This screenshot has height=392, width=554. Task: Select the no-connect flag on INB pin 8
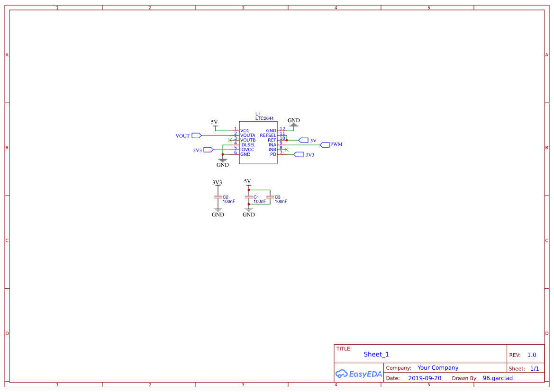287,150
